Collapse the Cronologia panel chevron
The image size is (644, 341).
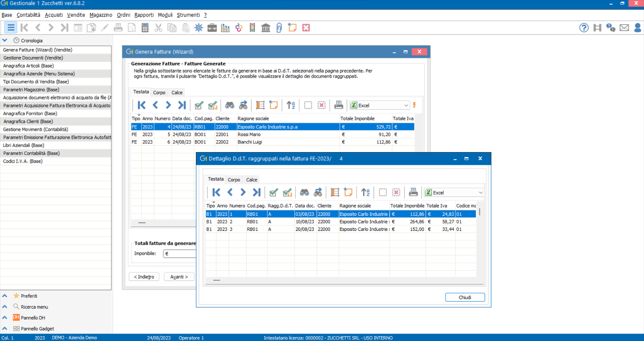point(4,40)
